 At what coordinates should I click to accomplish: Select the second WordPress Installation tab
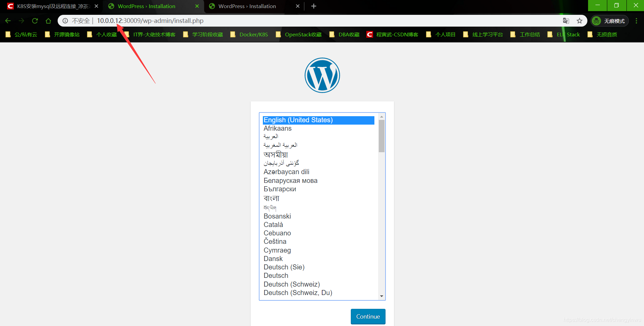153,6
